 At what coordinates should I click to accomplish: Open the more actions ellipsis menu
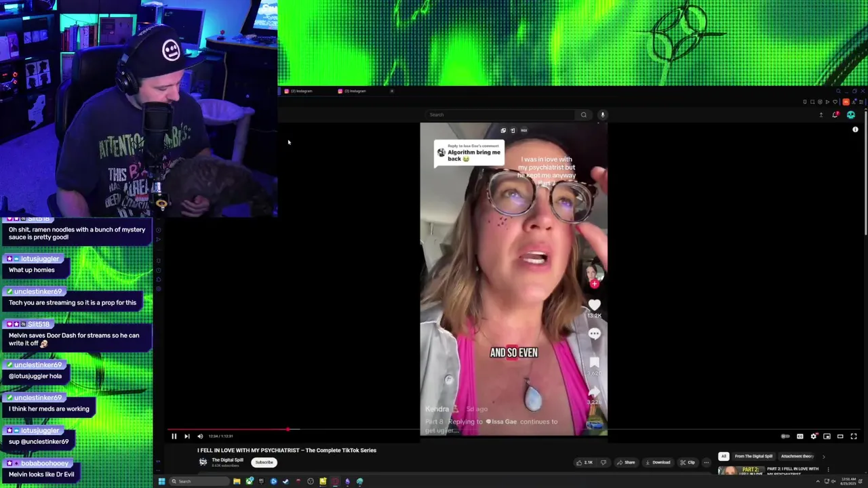(706, 462)
